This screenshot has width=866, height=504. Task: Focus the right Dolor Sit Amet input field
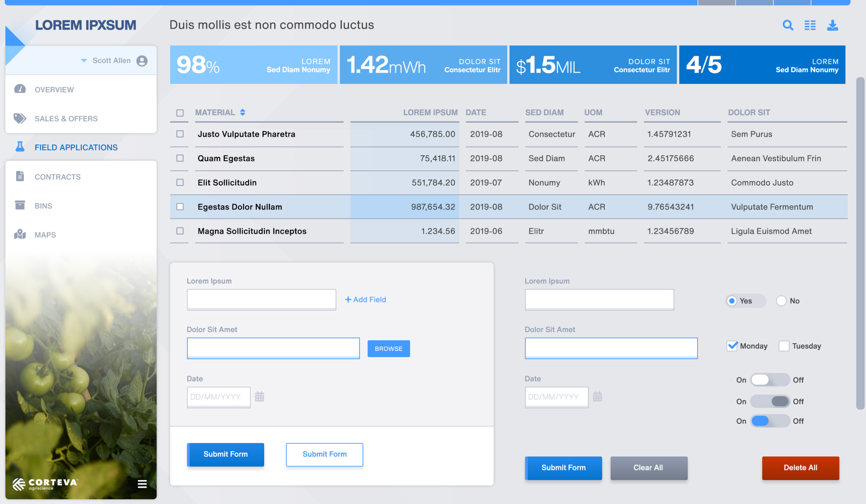point(611,348)
